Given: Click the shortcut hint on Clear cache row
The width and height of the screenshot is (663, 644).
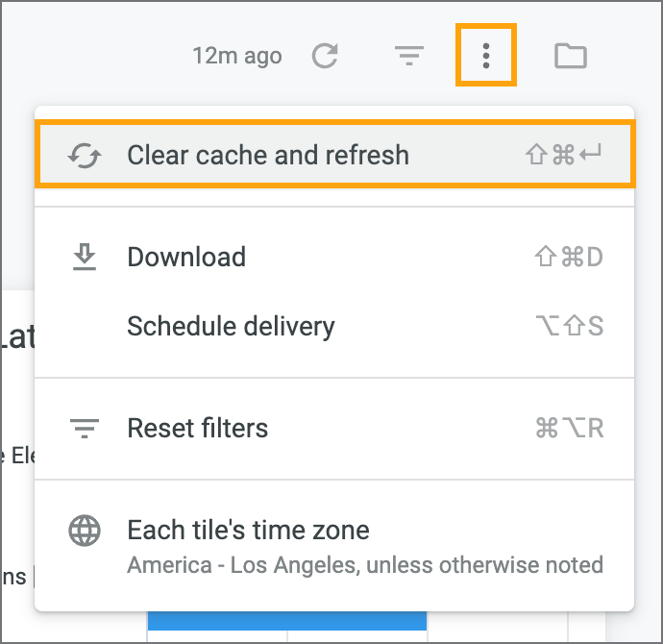Looking at the screenshot, I should pyautogui.click(x=563, y=156).
